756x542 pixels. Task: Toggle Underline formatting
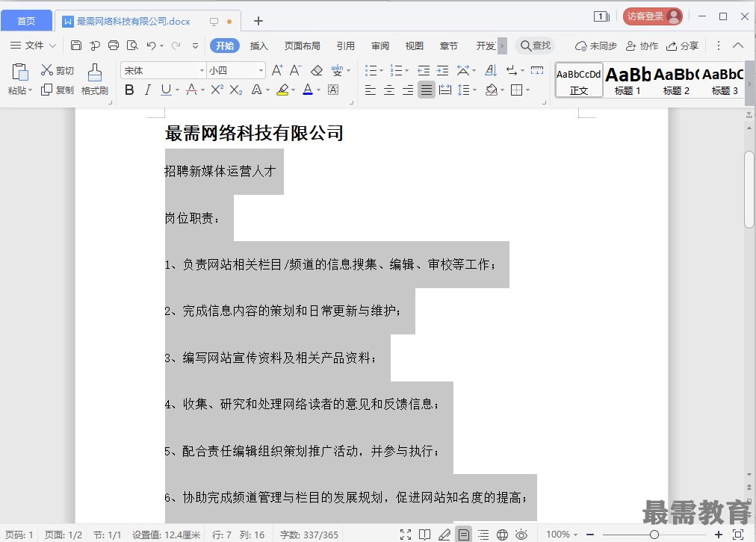pos(166,90)
